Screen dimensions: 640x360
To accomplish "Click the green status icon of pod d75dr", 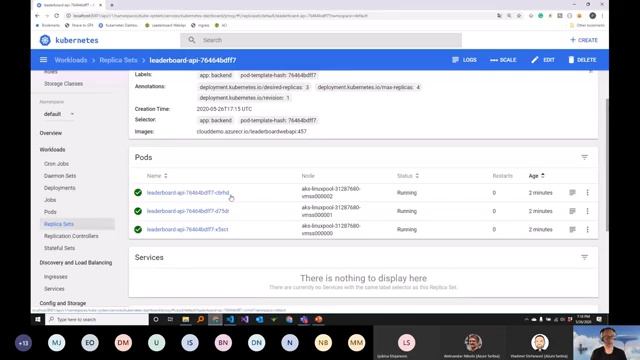I will pos(138,211).
